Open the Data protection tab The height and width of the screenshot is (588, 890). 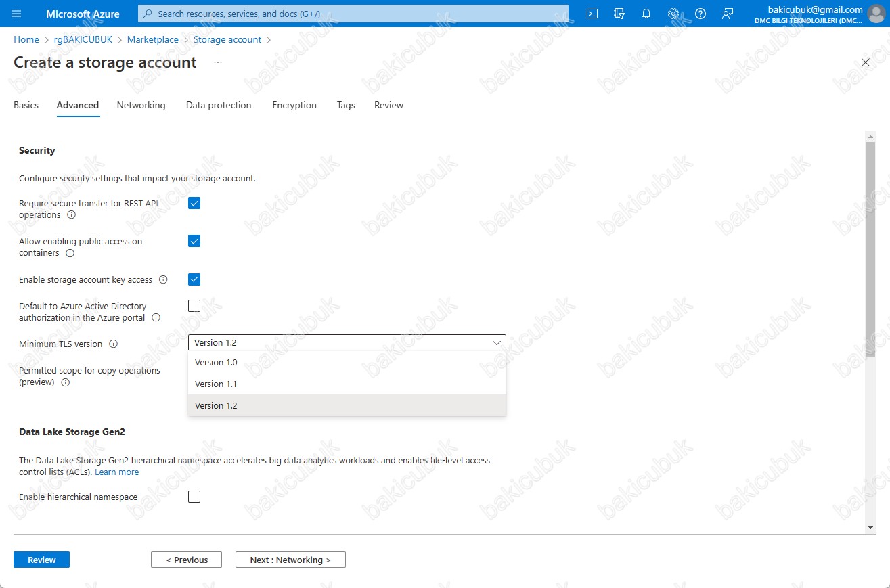point(219,106)
